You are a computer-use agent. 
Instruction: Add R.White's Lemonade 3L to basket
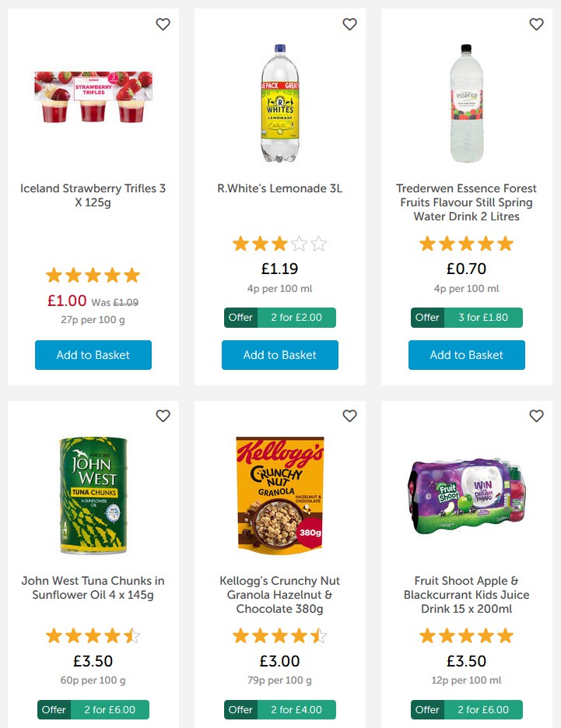pyautogui.click(x=280, y=355)
